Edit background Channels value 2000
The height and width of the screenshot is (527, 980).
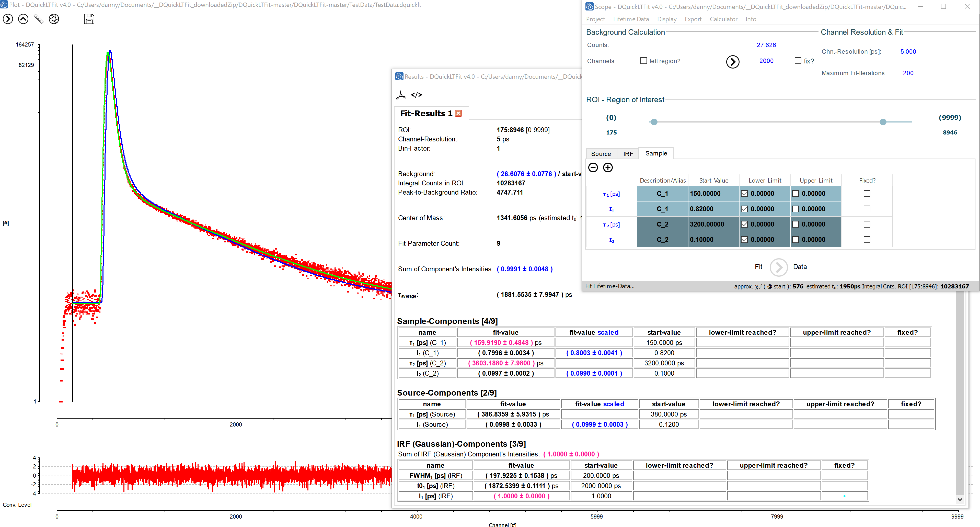pos(766,61)
